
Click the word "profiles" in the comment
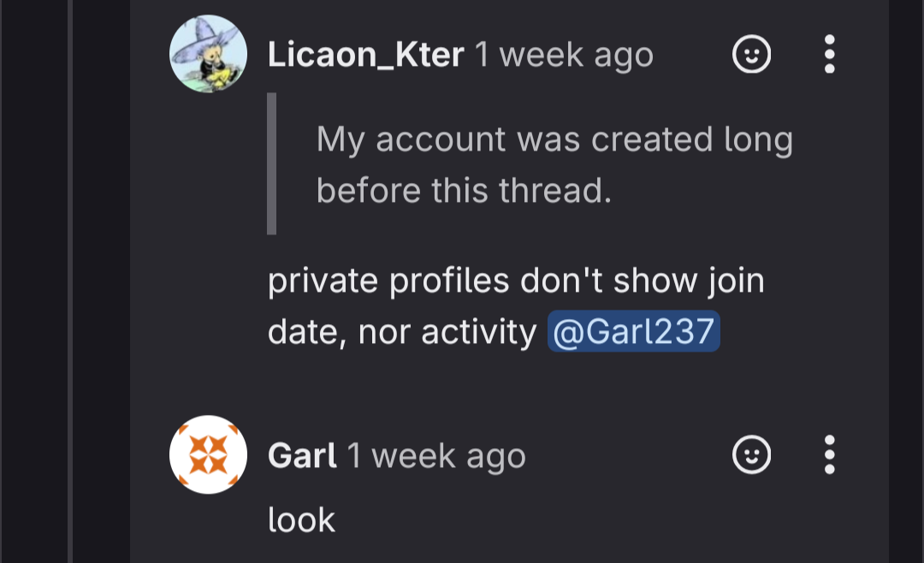449,281
